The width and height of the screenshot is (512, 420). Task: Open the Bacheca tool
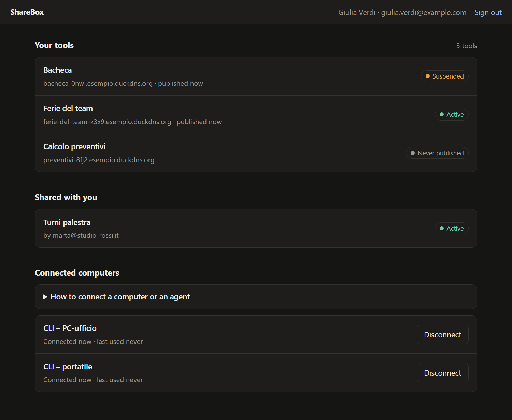256,76
